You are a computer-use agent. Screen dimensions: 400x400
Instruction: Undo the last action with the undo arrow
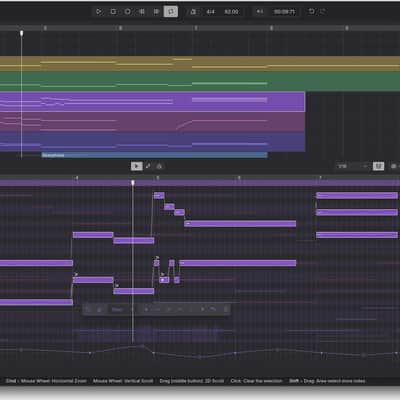pos(311,12)
